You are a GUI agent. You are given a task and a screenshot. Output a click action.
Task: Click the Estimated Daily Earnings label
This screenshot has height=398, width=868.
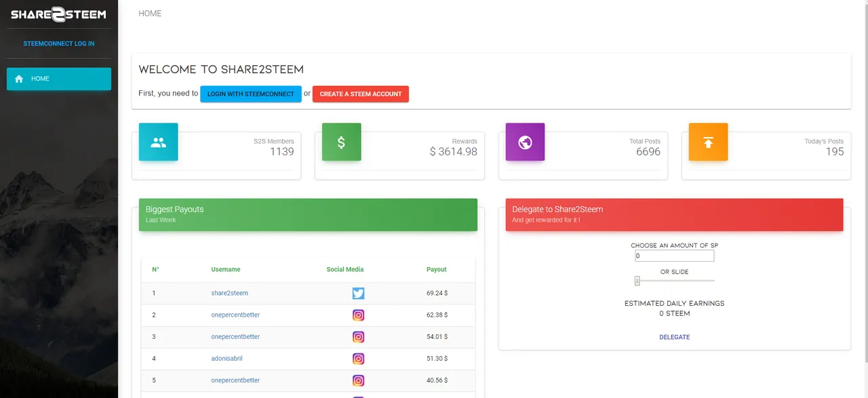[675, 304]
